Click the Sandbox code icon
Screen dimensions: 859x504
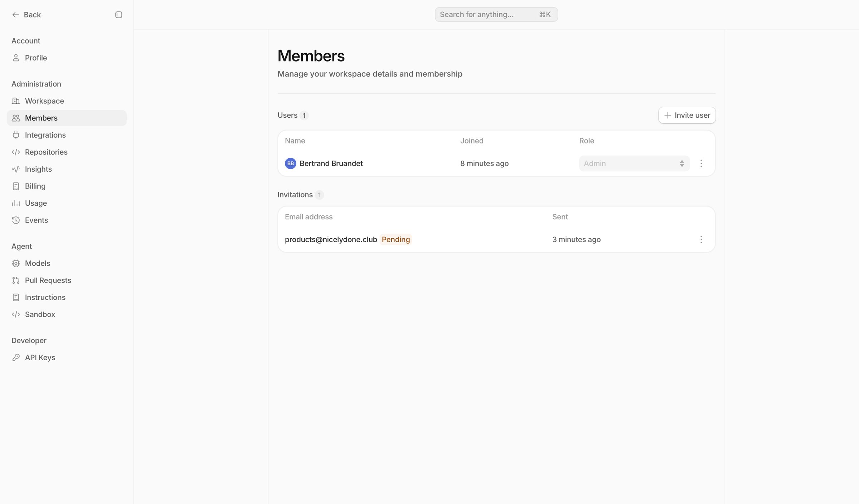pyautogui.click(x=16, y=314)
